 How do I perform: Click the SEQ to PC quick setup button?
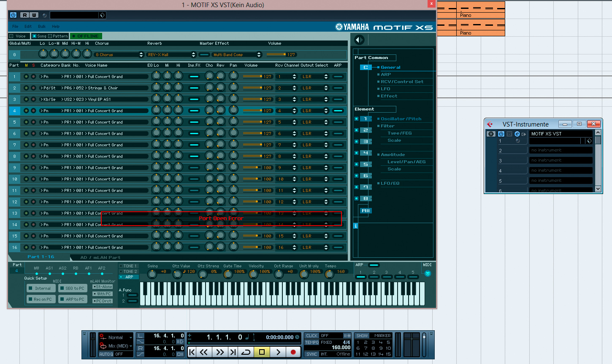[x=73, y=288]
